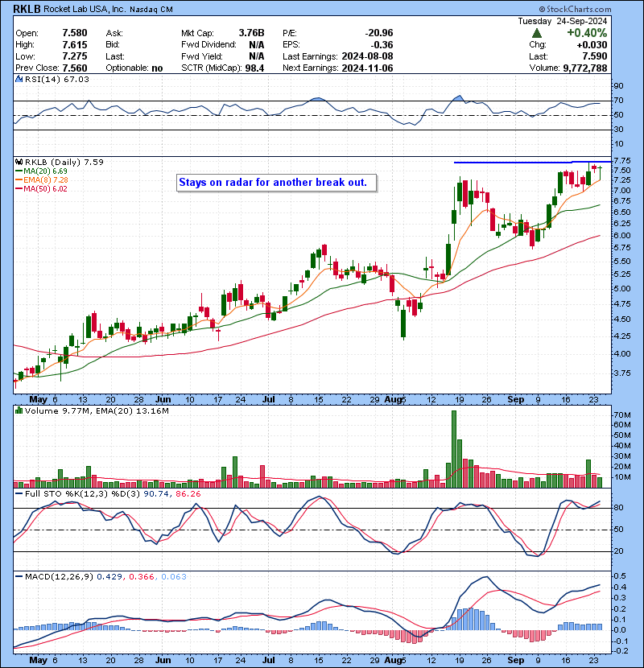
Task: Click the Low value 7.275
Action: point(75,56)
